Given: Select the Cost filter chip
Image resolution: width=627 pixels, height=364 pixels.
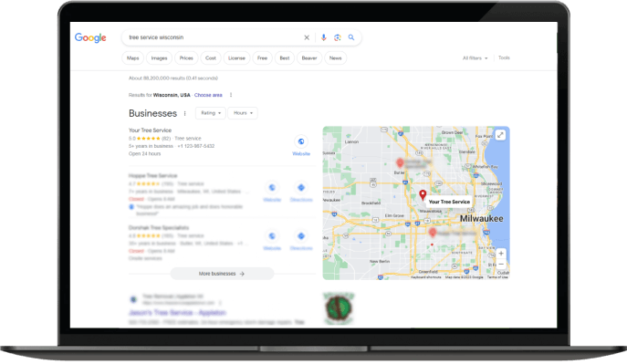Looking at the screenshot, I should (211, 58).
